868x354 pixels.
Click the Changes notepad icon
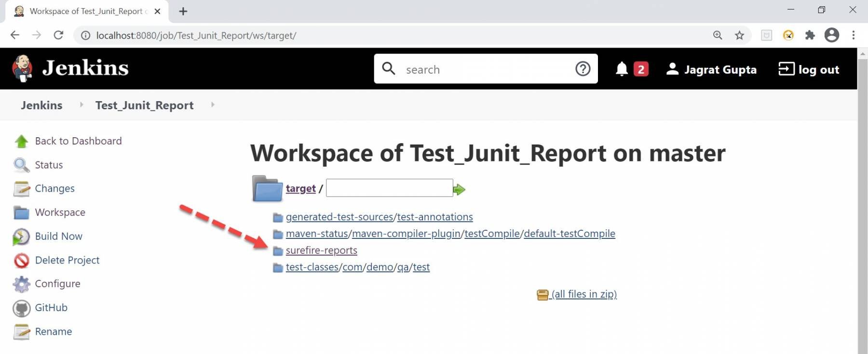coord(21,189)
